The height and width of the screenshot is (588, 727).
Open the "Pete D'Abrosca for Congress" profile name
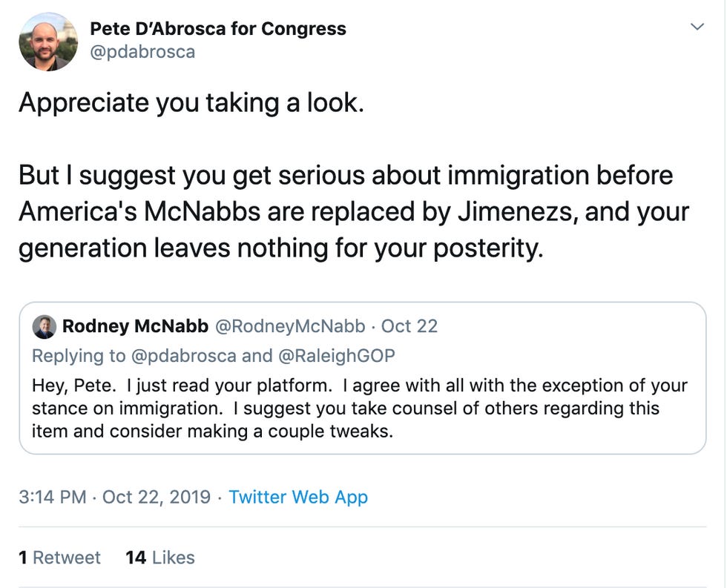pyautogui.click(x=217, y=29)
